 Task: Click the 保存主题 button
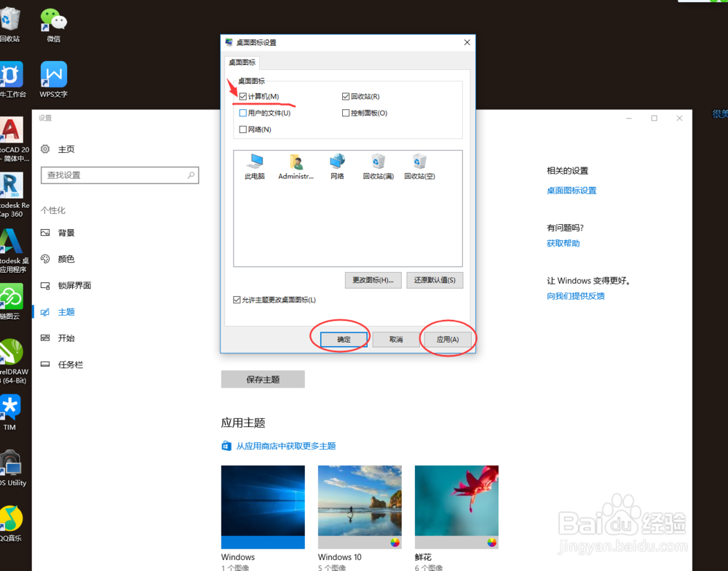[263, 380]
